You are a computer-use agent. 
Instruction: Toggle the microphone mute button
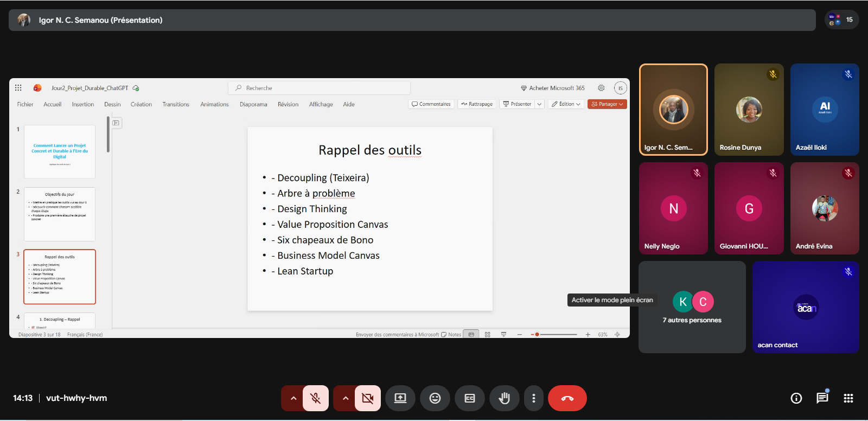(315, 398)
